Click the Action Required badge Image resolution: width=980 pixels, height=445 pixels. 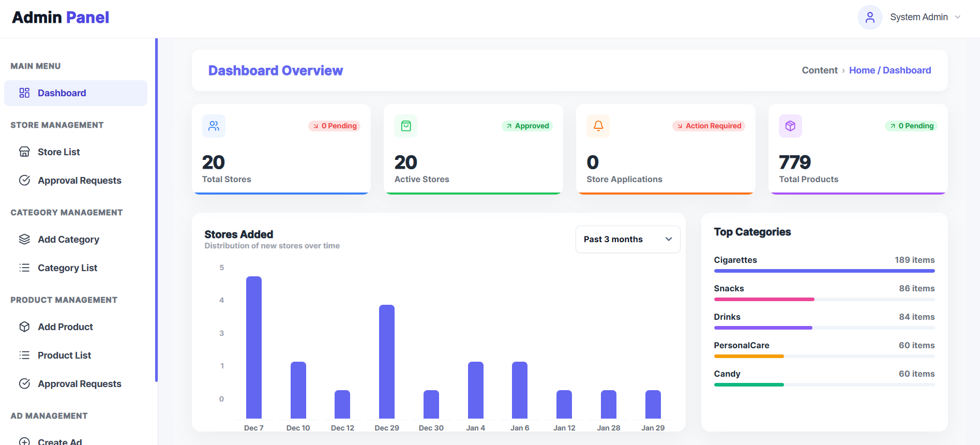(x=708, y=126)
